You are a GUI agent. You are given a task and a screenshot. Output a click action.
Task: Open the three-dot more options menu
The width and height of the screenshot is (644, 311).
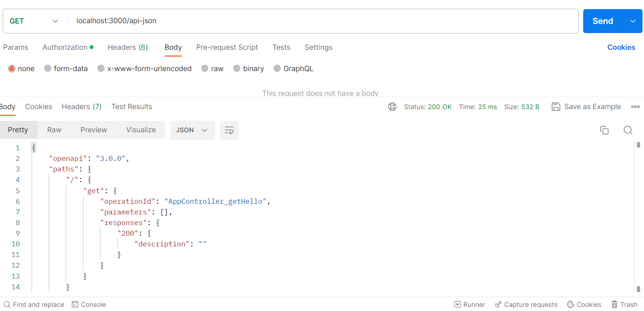[x=635, y=107]
